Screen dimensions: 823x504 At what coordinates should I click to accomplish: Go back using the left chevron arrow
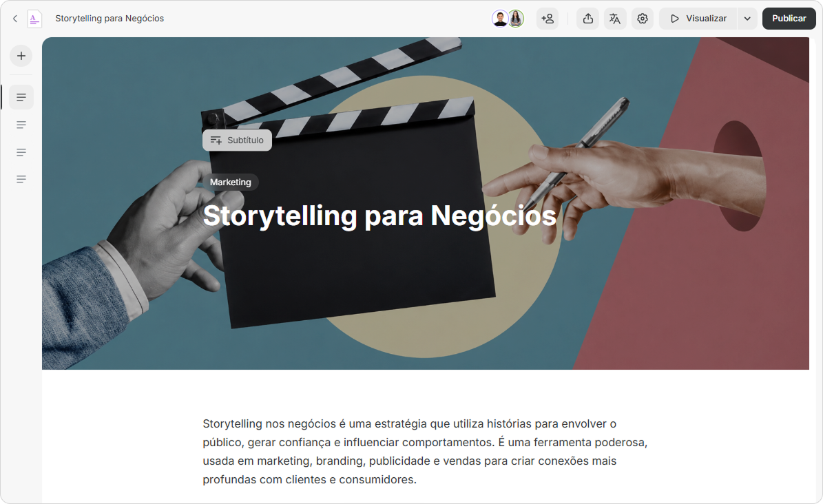tap(15, 19)
